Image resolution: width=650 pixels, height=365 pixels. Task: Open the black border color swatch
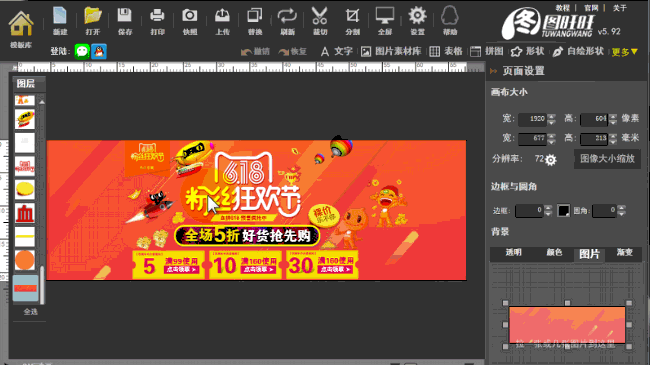click(563, 211)
